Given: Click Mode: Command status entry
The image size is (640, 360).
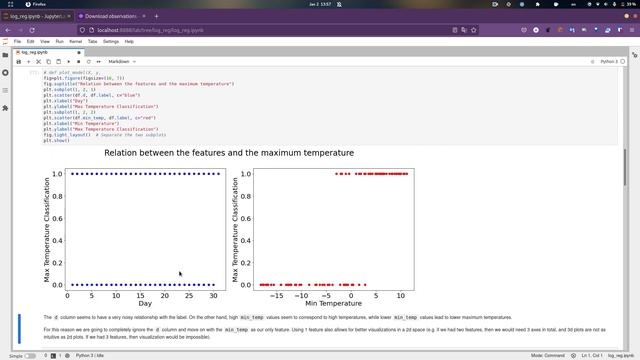Looking at the screenshot, I should point(548,356).
